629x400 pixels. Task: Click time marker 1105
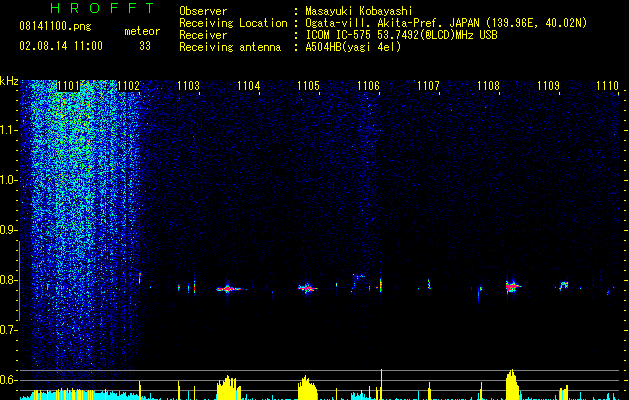(308, 86)
